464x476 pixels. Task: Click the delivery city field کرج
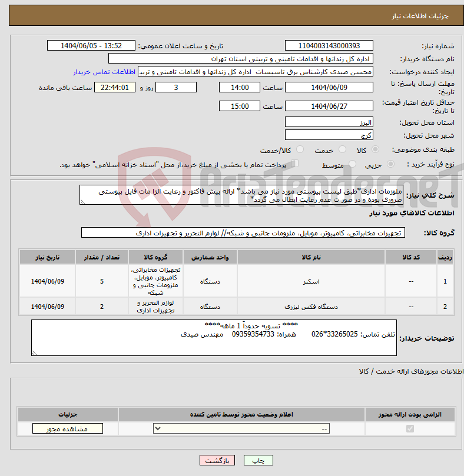click(x=329, y=135)
